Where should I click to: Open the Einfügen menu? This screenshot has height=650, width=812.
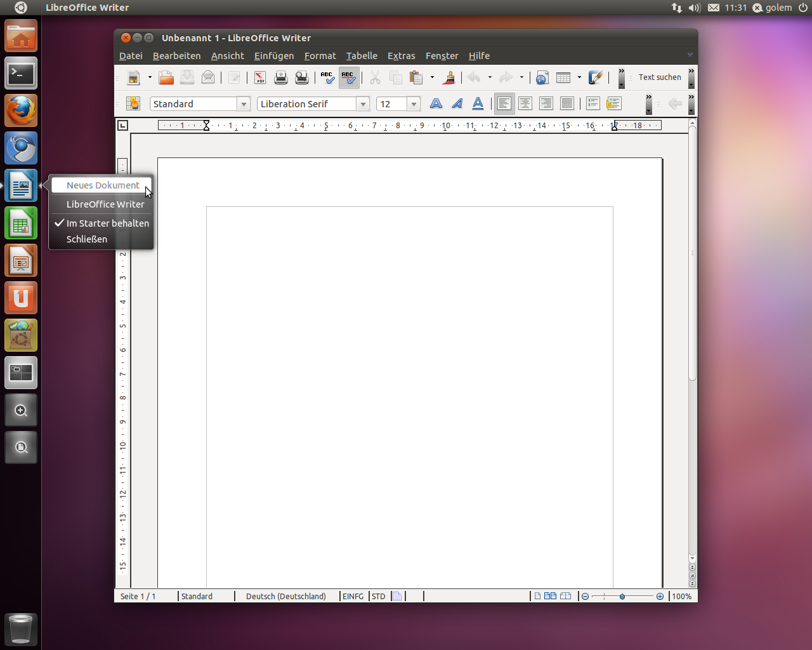point(273,56)
